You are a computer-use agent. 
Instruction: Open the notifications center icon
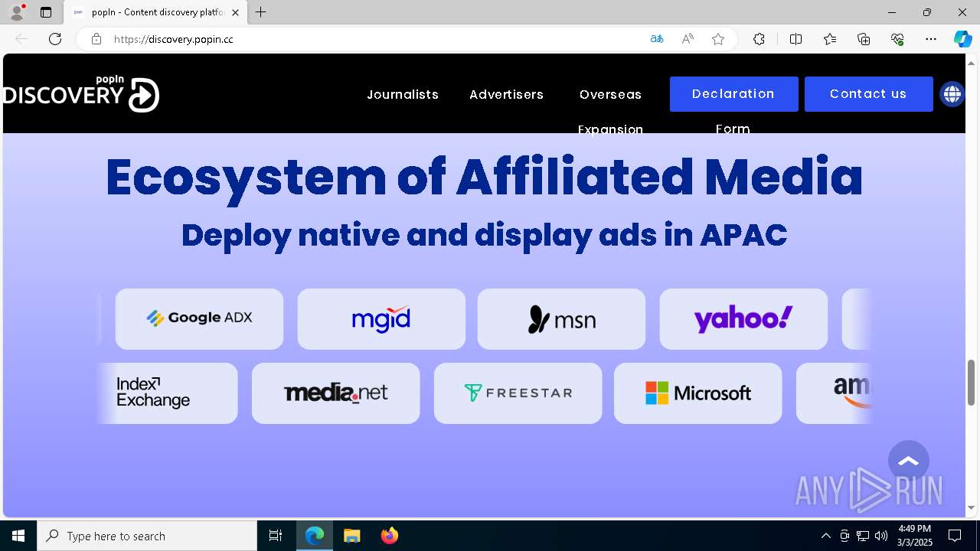pos(955,536)
